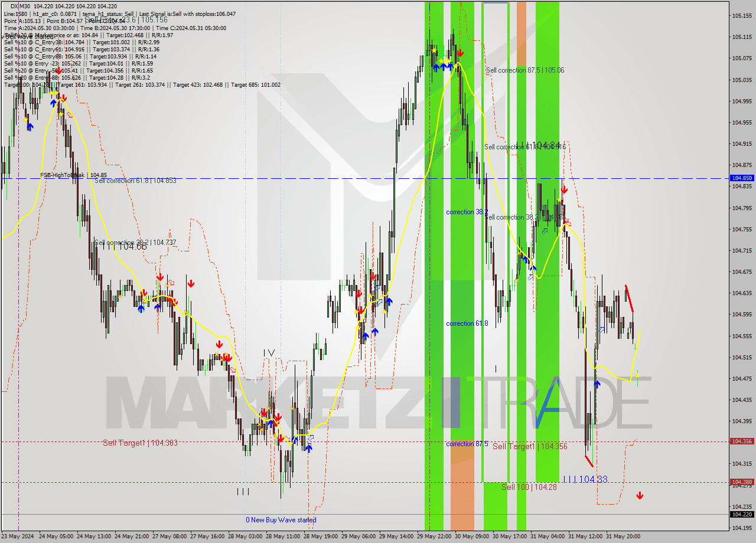Select the 'Sell Target1 | 104.356' label
The image size is (756, 543).
coord(530,446)
